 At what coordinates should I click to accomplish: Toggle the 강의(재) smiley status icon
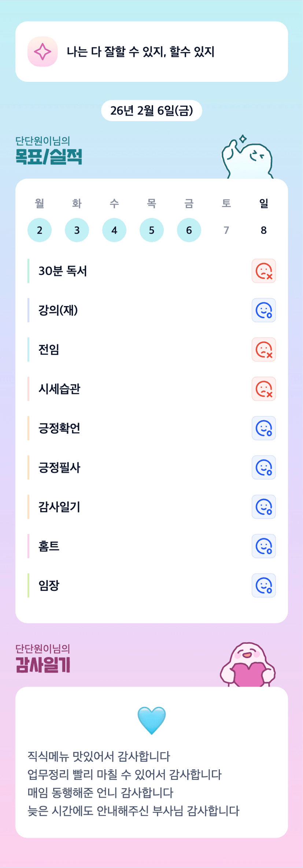click(x=263, y=310)
